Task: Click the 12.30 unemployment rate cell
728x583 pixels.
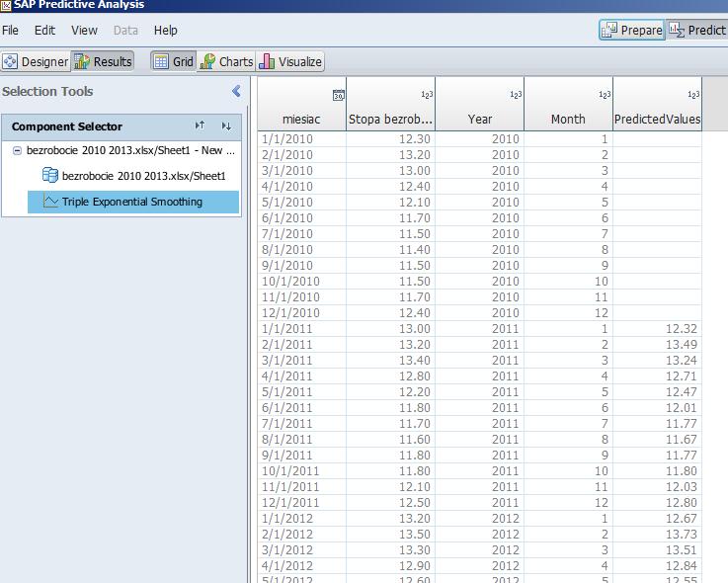Action: coord(390,139)
